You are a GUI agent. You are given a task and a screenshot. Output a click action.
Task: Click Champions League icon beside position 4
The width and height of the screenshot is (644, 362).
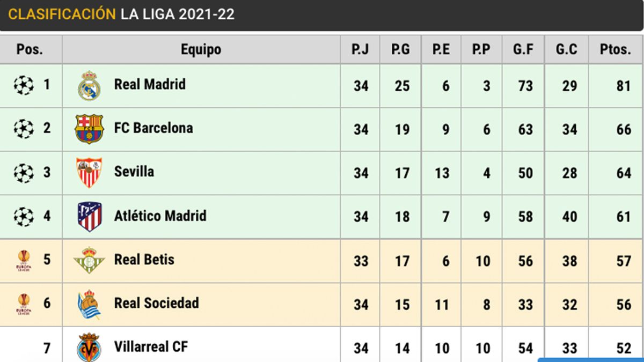24,216
